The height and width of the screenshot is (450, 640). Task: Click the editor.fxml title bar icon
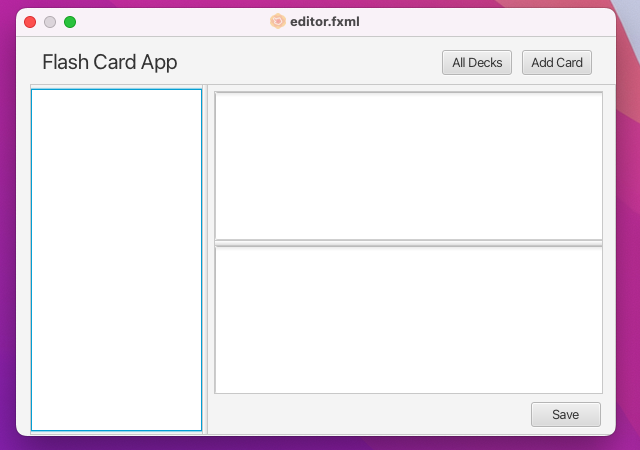278,21
